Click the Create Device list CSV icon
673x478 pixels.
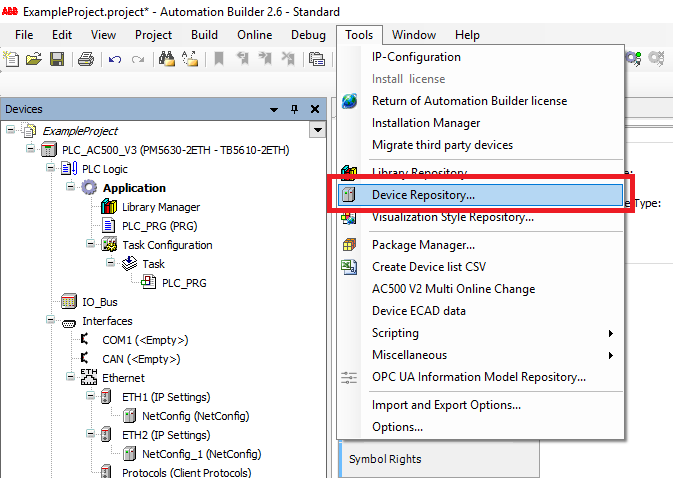349,267
